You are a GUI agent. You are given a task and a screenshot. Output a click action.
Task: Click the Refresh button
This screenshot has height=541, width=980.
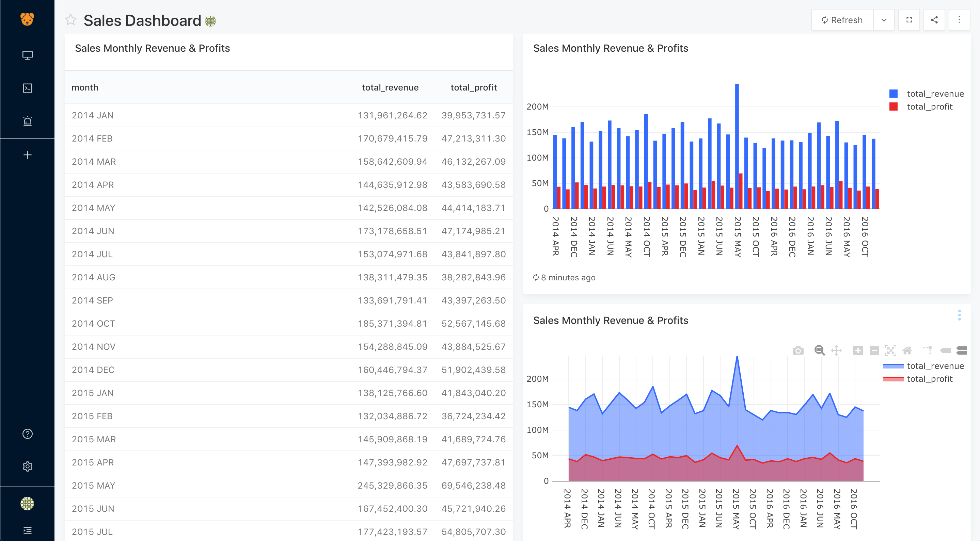(x=842, y=20)
